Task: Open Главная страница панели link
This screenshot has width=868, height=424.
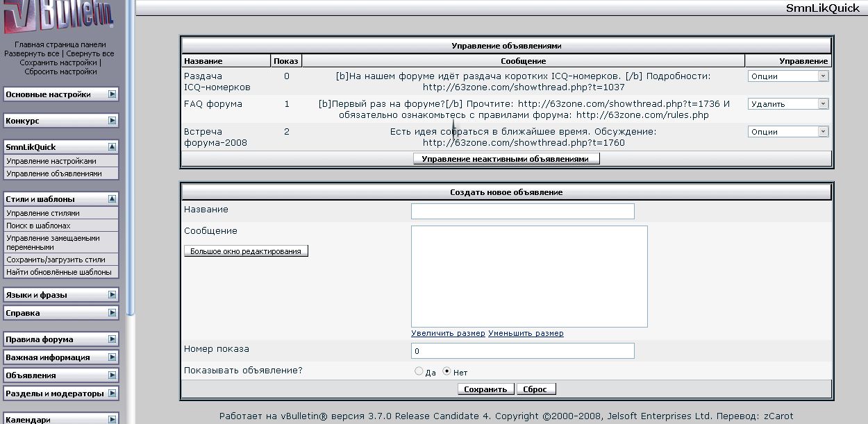Action: (60, 44)
